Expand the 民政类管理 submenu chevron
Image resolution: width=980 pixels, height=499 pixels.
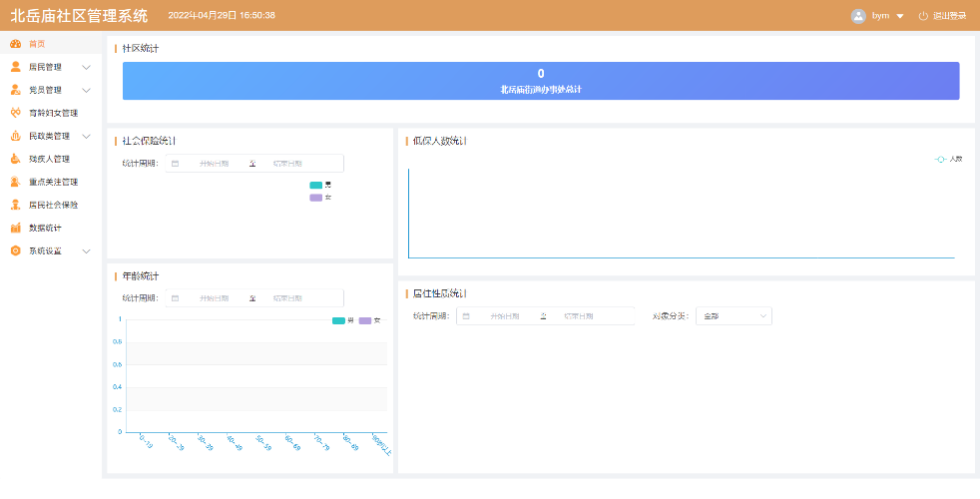[86, 136]
